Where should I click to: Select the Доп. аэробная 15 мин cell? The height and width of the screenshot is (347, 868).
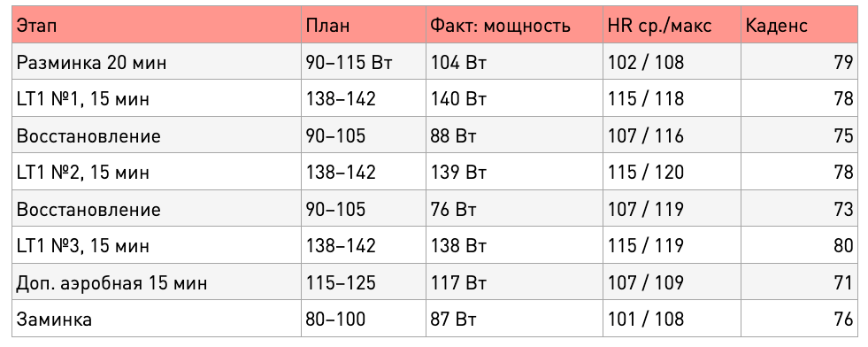(157, 281)
